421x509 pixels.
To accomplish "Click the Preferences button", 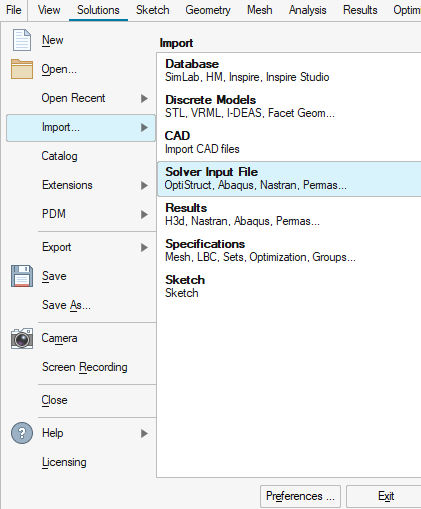I will click(300, 496).
